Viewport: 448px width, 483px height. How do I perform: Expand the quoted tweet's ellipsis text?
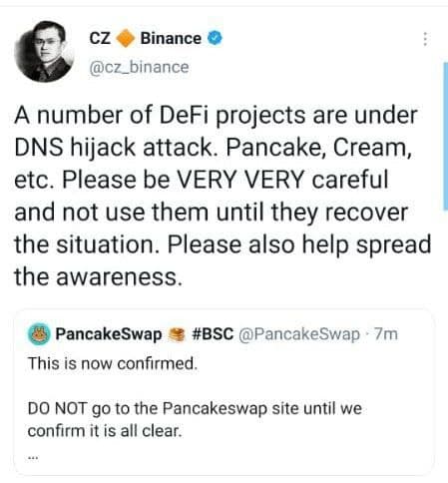pos(33,458)
